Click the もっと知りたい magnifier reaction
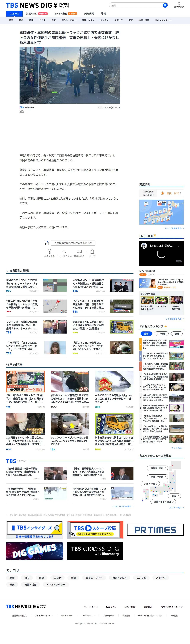Viewport: 190px width, 644px height. point(64,253)
